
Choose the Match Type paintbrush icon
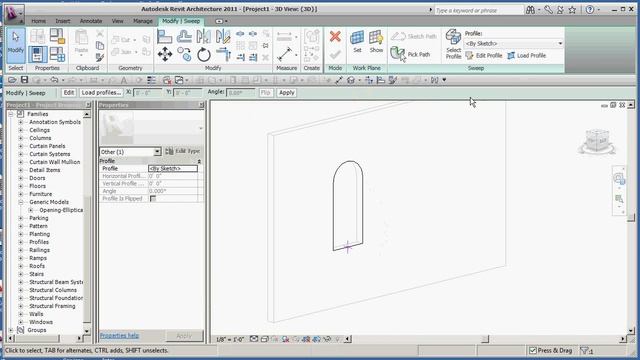(x=100, y=58)
